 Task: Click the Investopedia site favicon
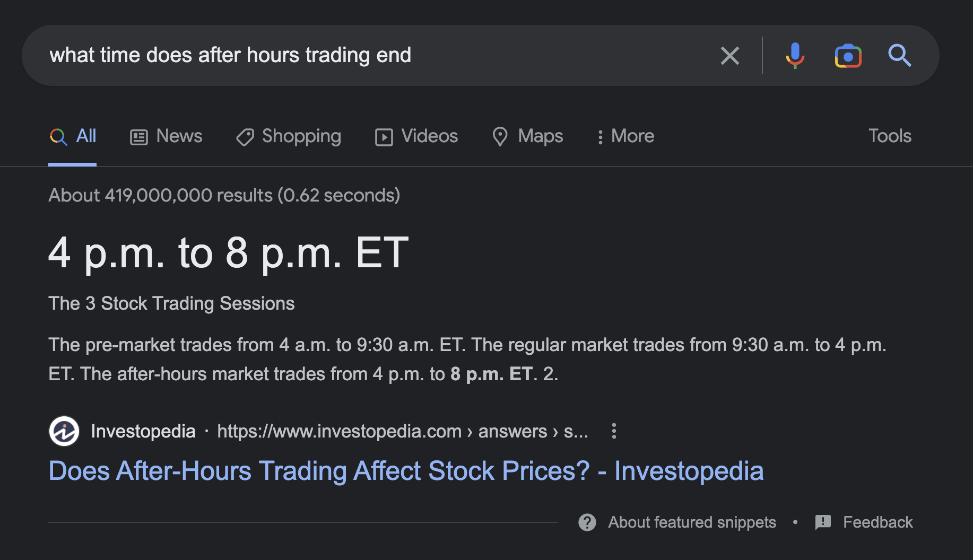64,431
